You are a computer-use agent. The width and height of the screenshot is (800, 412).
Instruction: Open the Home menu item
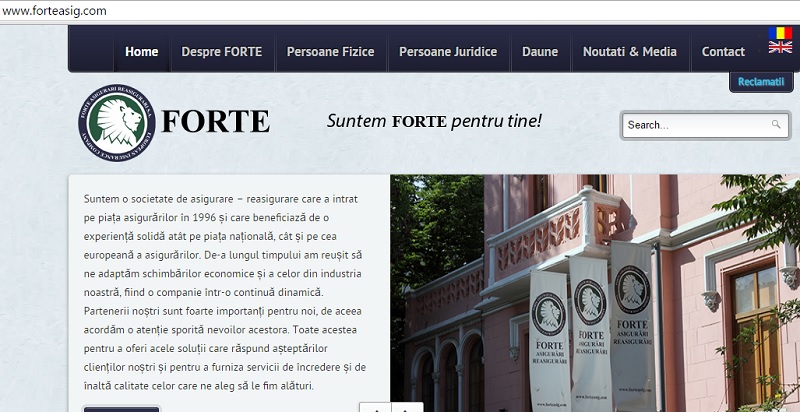141,52
